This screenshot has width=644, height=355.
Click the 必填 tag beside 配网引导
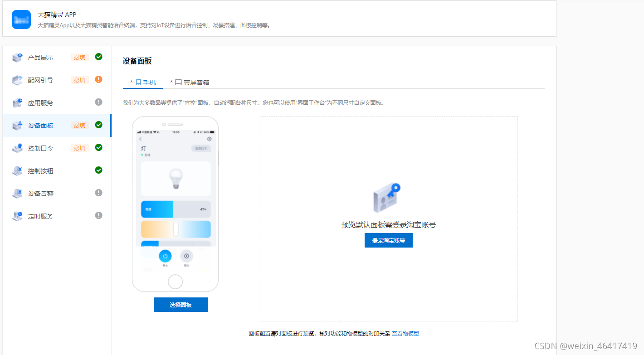pos(80,80)
